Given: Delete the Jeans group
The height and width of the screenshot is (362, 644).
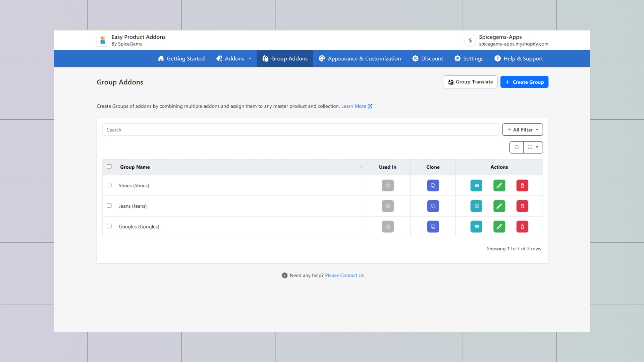Looking at the screenshot, I should pos(522,206).
